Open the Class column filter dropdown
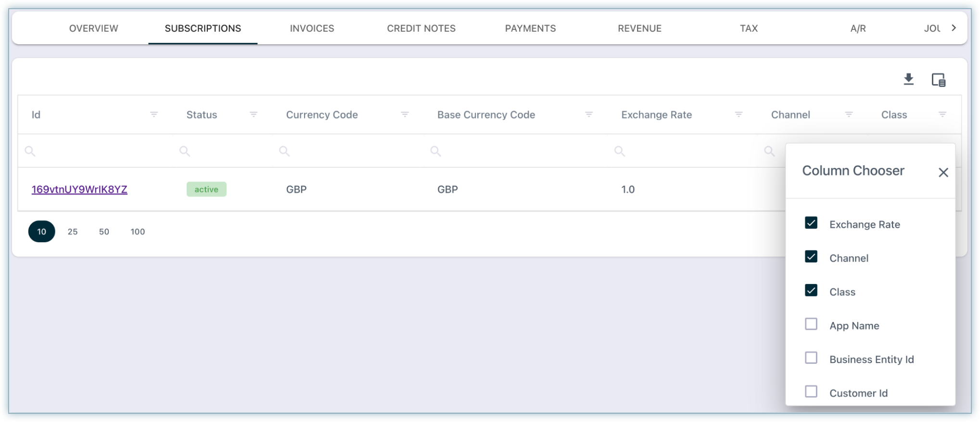 click(x=942, y=114)
